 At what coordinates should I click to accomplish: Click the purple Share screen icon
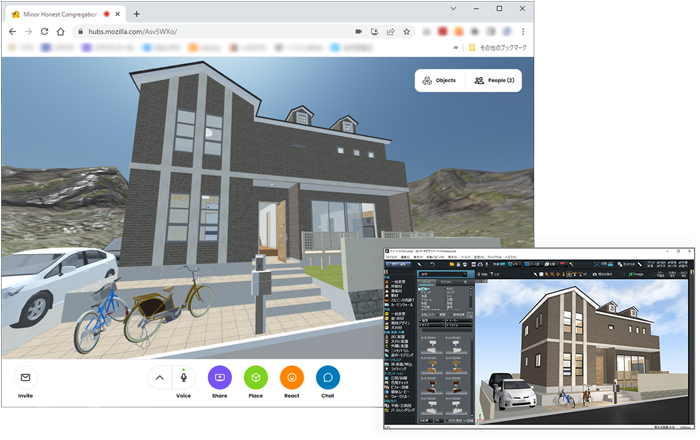pos(219,378)
